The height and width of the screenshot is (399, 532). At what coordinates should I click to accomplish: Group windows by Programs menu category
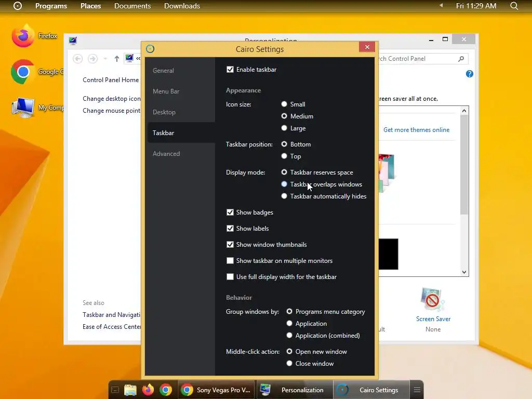(289, 312)
